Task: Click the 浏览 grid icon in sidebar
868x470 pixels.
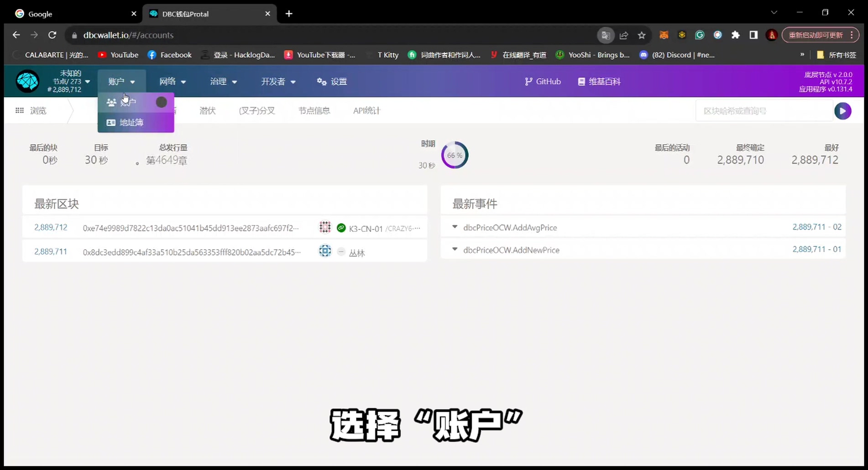Action: [x=20, y=110]
